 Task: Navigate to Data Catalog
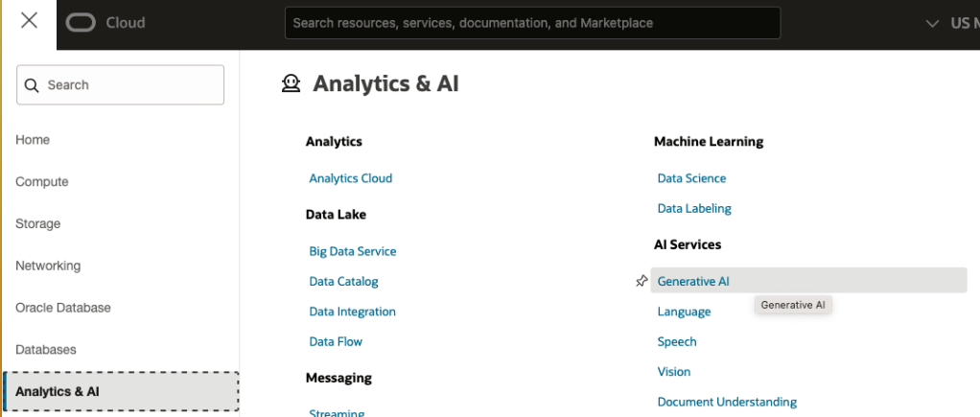coord(343,282)
